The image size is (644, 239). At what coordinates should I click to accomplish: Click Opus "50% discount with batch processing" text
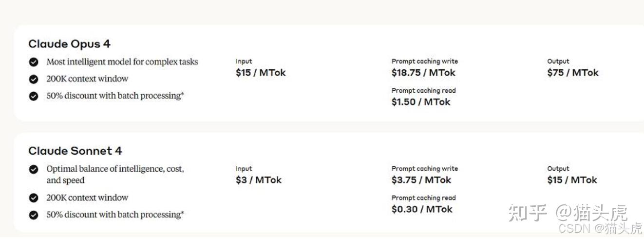pos(115,96)
